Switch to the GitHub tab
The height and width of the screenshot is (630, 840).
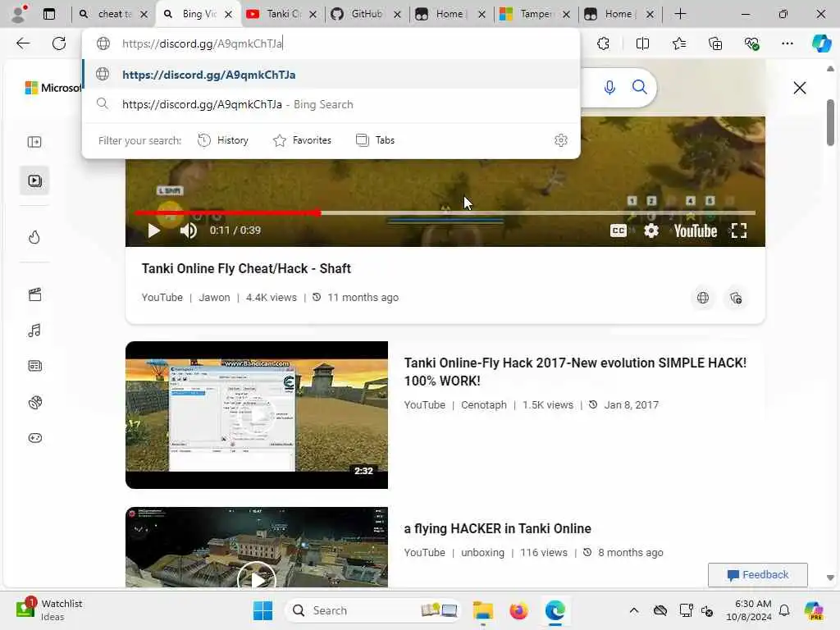pyautogui.click(x=365, y=14)
